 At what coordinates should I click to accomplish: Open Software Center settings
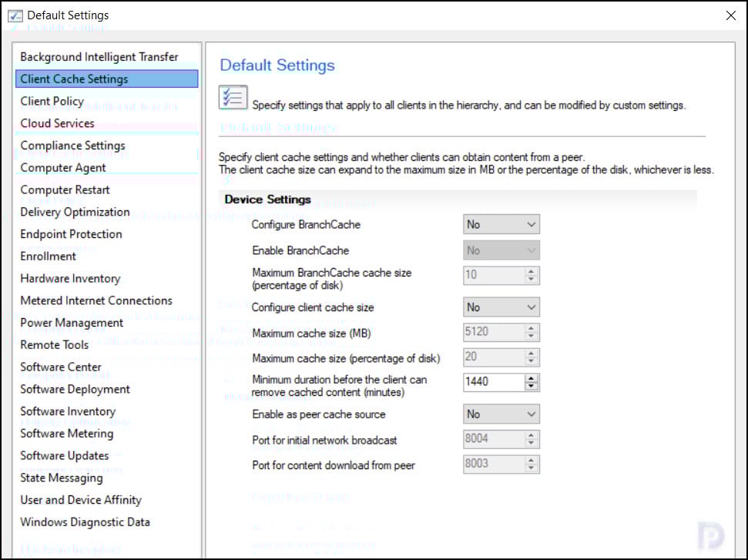(61, 367)
